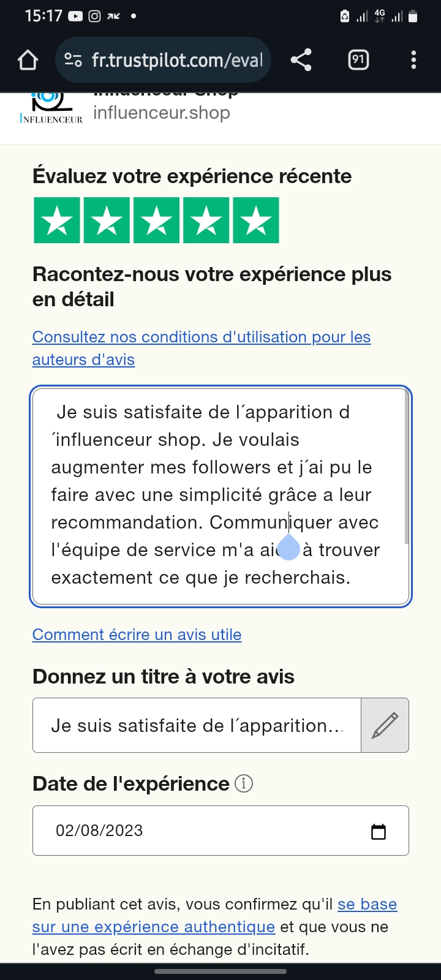Viewport: 441px width, 980px height.
Task: Click the pencil edit icon beside title
Action: point(385,725)
